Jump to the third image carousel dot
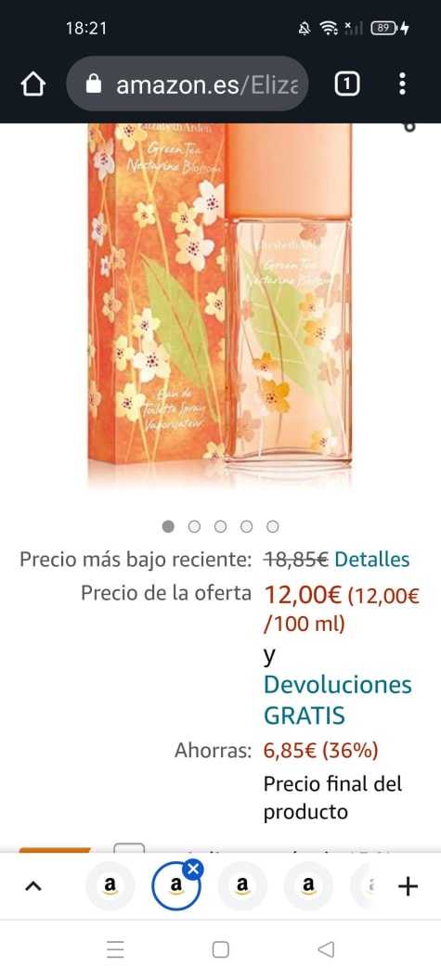 [x=221, y=527]
